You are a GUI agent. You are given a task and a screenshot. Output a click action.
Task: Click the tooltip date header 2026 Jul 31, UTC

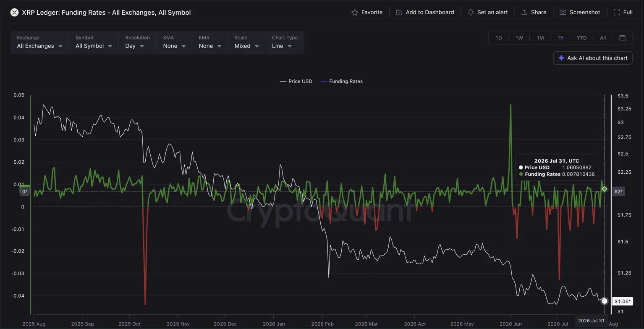coord(557,161)
